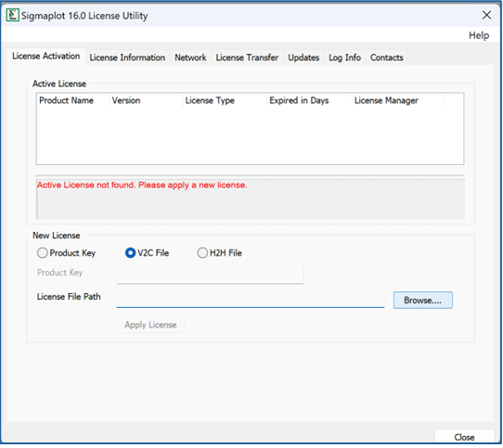Select the License Activation tab

46,57
